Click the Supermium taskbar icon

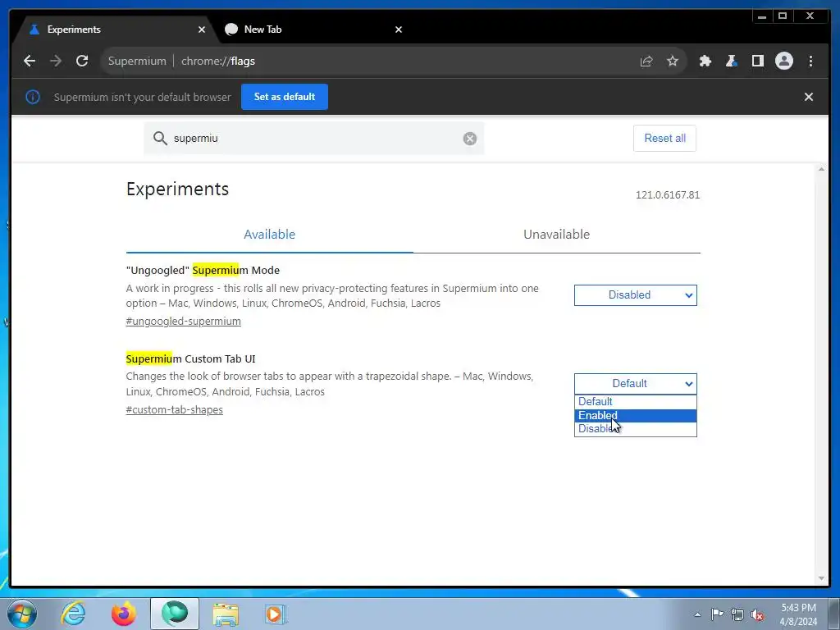pyautogui.click(x=175, y=614)
